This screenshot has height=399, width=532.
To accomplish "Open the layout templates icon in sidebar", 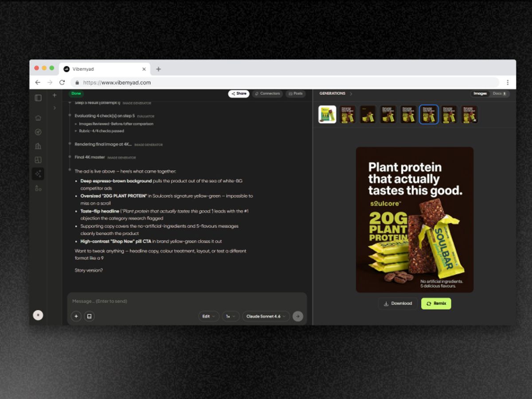I will coord(38,160).
